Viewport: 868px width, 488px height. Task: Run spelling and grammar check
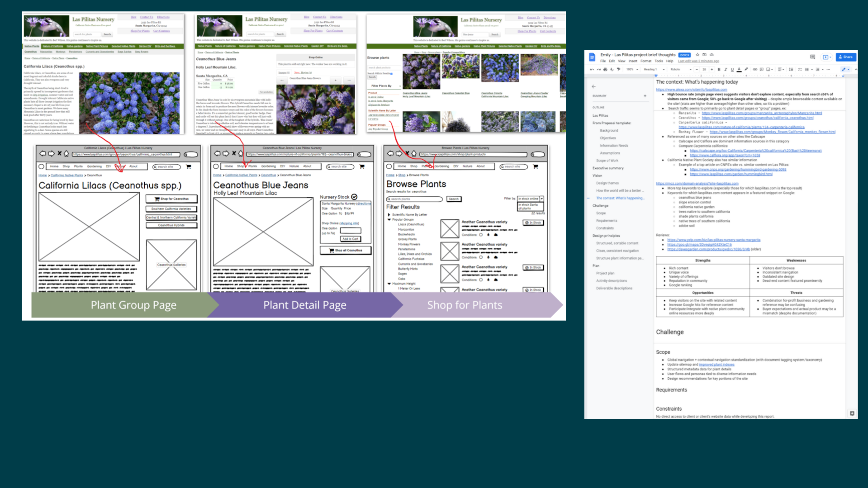[612, 69]
